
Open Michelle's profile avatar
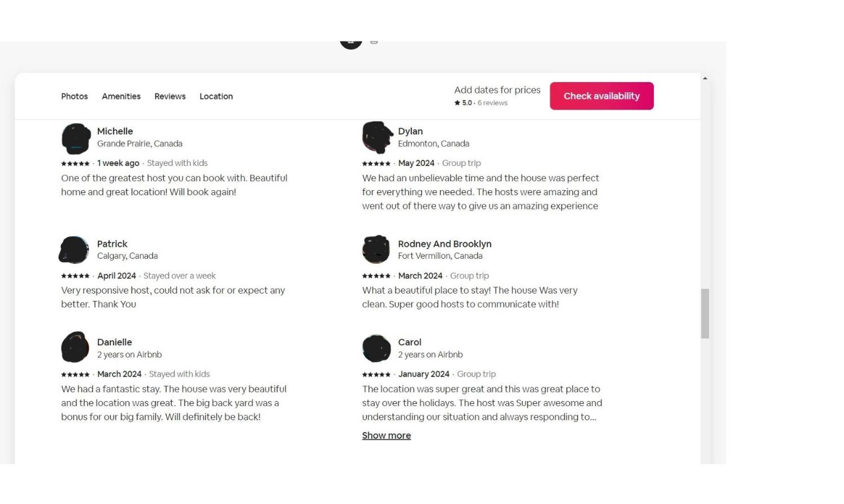(76, 138)
